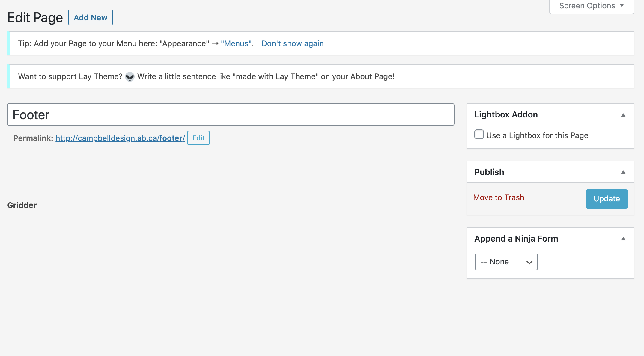Click the Publish panel heading
The width and height of the screenshot is (644, 356).
point(489,172)
